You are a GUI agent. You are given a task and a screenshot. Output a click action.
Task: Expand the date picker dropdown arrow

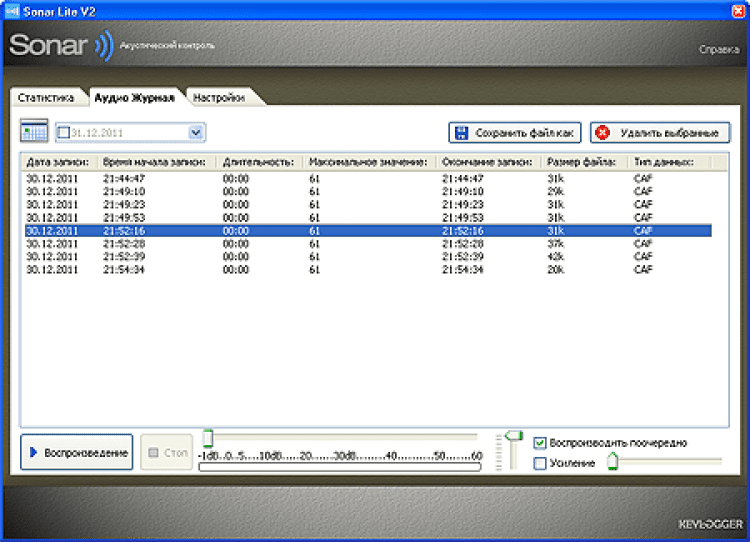point(196,133)
